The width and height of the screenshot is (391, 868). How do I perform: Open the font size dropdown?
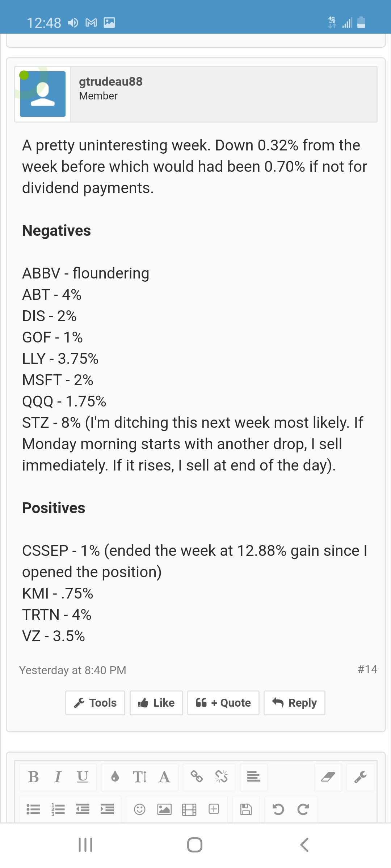139,776
